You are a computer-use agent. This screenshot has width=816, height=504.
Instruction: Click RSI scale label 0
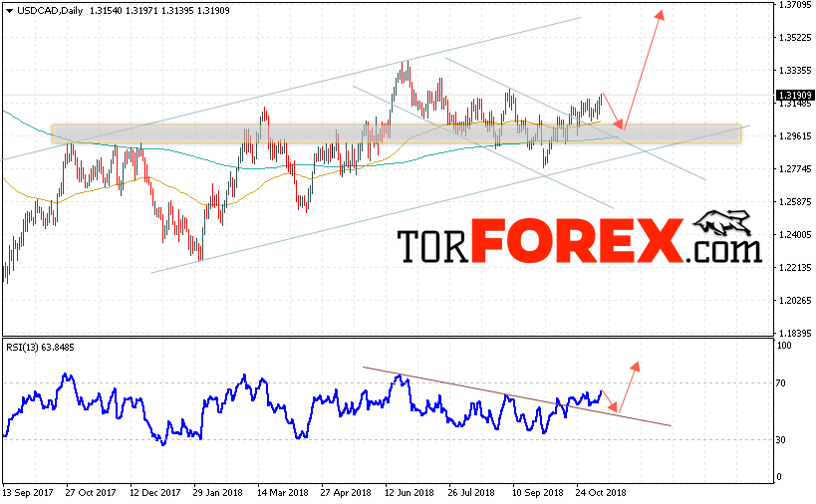click(778, 477)
